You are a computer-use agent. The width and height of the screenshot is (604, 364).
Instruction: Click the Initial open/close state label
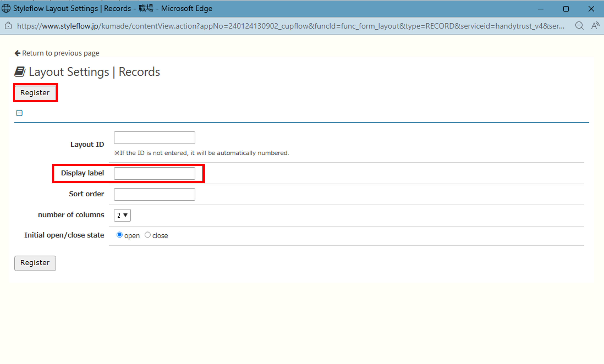pyautogui.click(x=64, y=235)
